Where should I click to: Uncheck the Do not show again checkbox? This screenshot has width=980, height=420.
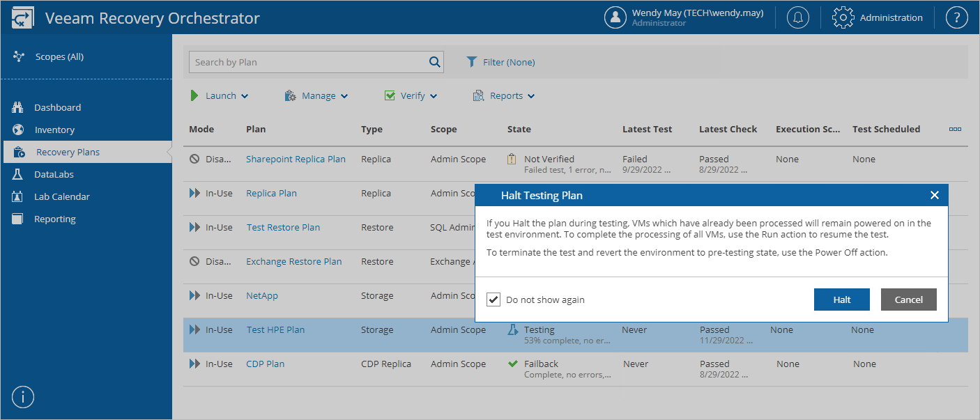[493, 300]
